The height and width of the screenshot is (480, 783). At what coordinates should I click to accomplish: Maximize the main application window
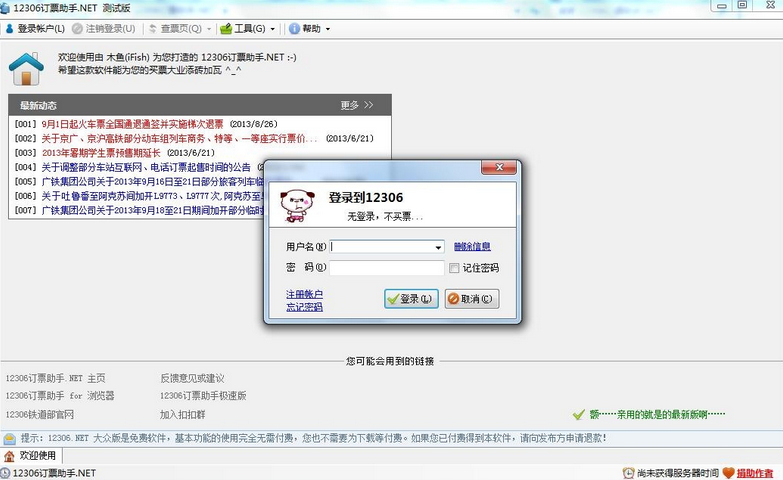pyautogui.click(x=743, y=5)
